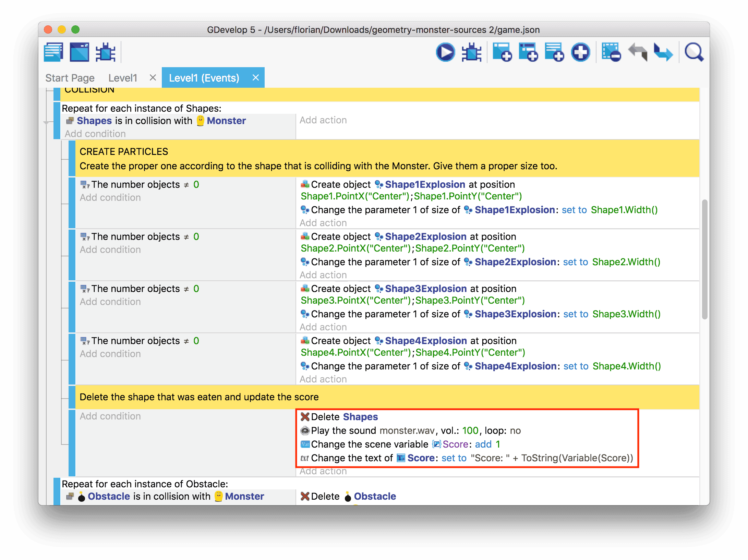
Task: Click the vertical scrollbar thumb
Action: [x=704, y=259]
